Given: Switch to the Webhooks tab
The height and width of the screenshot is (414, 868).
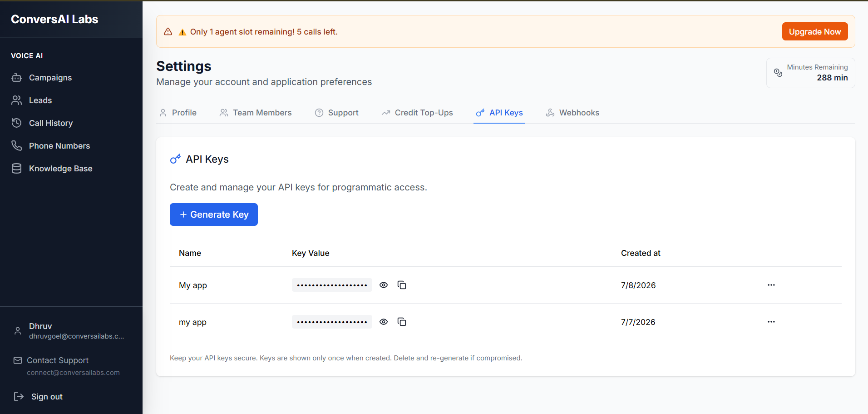Looking at the screenshot, I should tap(572, 113).
